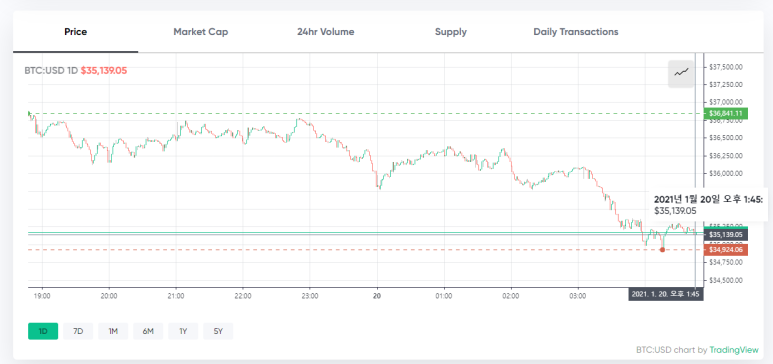Image resolution: width=773 pixels, height=364 pixels.
Task: Toggle the line chart style icon
Action: click(x=681, y=74)
